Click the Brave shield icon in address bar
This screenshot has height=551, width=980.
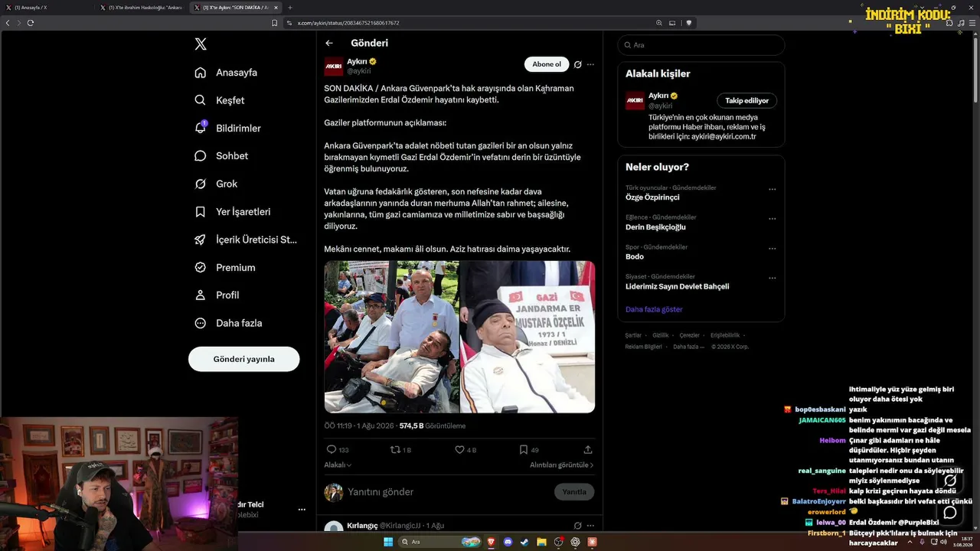[689, 23]
